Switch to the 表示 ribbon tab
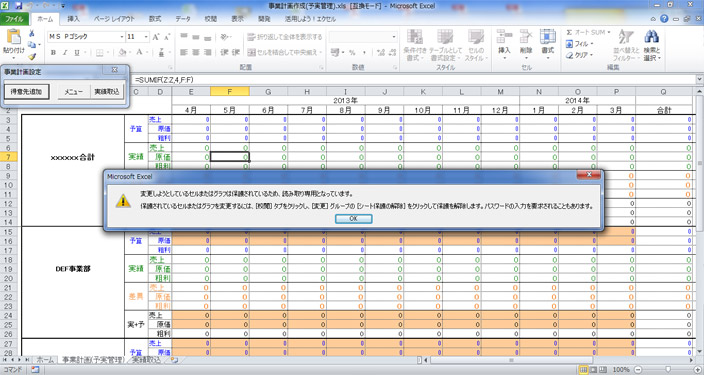Viewport: 704px width, 375px height. coord(237,19)
